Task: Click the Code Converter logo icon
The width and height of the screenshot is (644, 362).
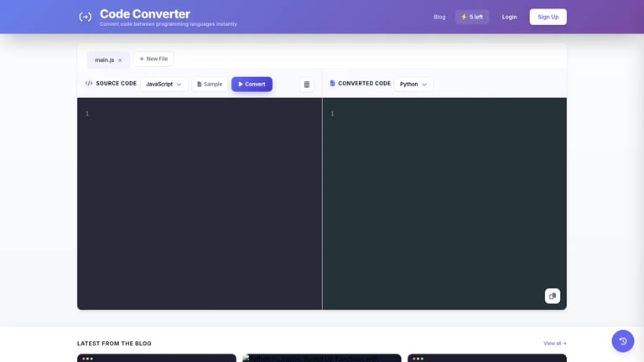Action: [85, 17]
